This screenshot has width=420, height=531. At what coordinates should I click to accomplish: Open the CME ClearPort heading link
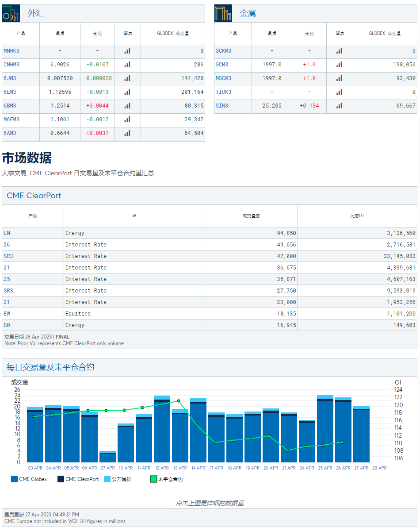[34, 196]
